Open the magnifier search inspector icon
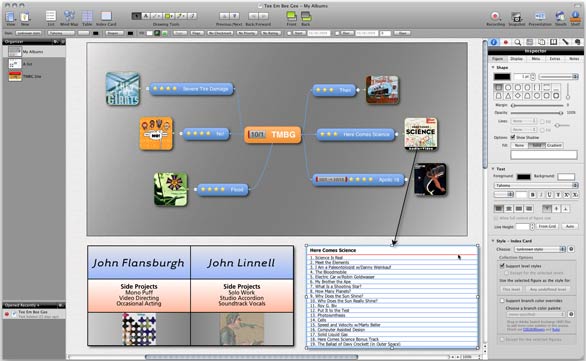586x361 pixels. pyautogui.click(x=518, y=42)
